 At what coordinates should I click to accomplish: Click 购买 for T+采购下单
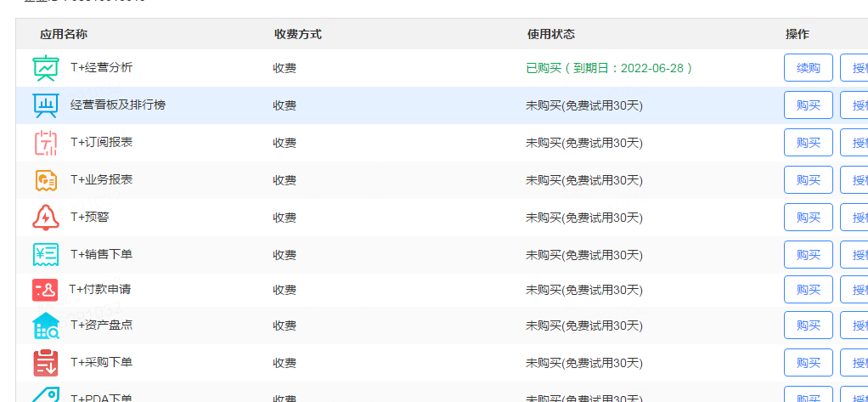click(x=809, y=363)
